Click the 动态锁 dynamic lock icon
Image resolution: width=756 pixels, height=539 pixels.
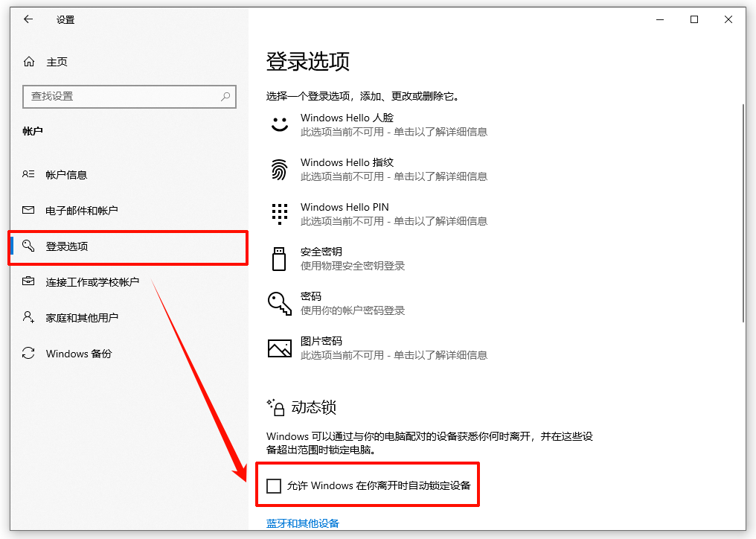point(278,406)
